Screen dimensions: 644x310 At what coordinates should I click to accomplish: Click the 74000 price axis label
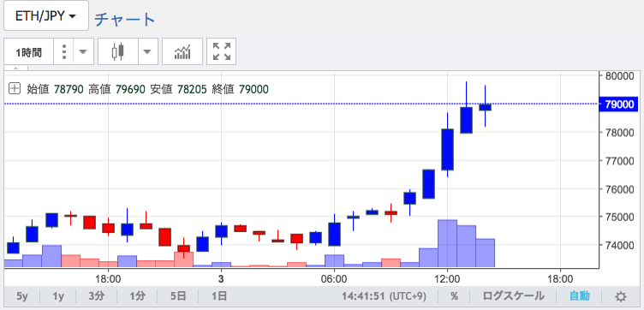(620, 245)
